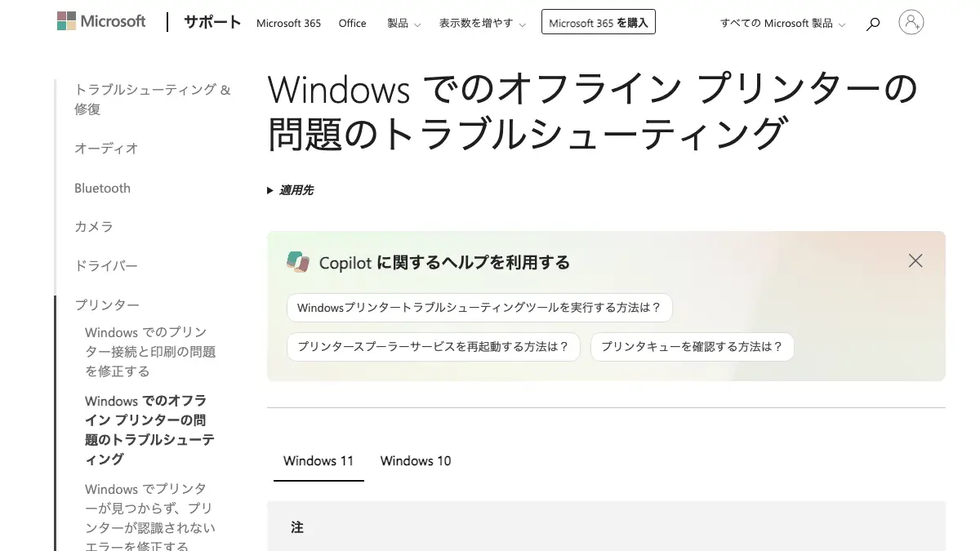The width and height of the screenshot is (980, 551).
Task: Open トラブルシューティング & 修復 sidebar item
Action: [153, 99]
